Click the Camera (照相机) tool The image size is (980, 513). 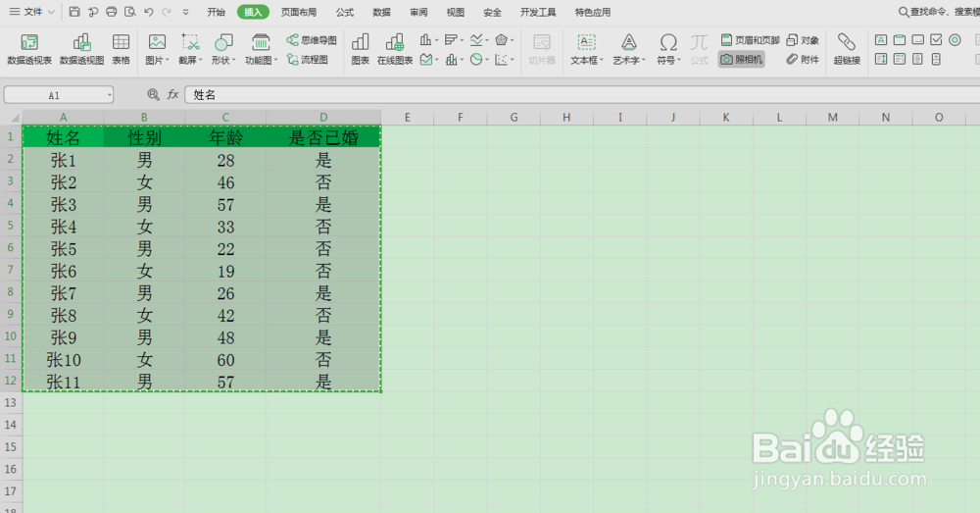[x=741, y=60]
